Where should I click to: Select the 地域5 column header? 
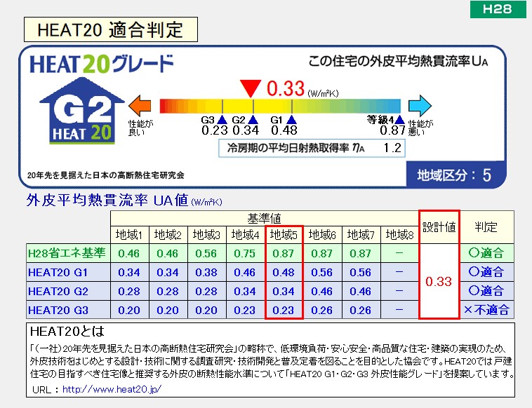coord(284,234)
